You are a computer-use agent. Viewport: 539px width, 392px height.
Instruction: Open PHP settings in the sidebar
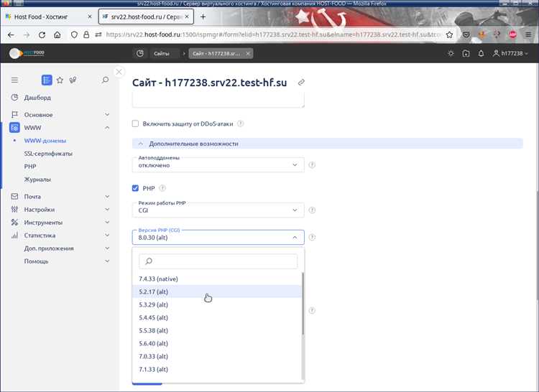click(30, 167)
